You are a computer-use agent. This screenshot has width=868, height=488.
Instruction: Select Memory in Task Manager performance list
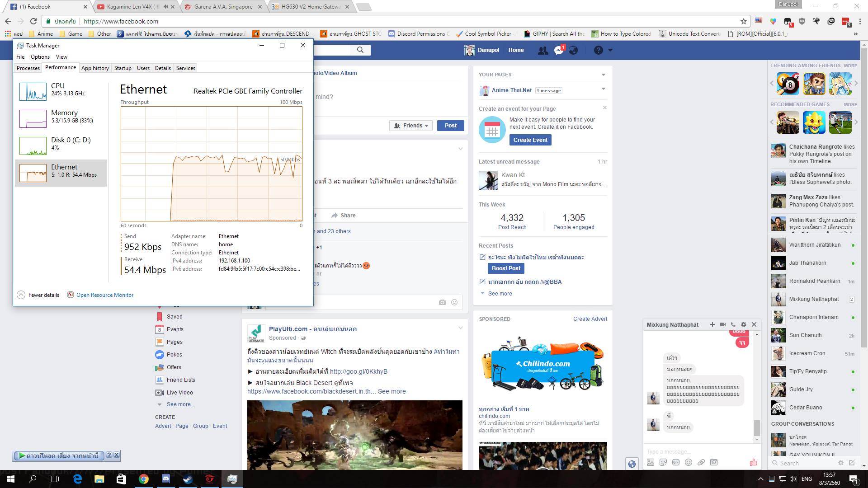point(61,118)
